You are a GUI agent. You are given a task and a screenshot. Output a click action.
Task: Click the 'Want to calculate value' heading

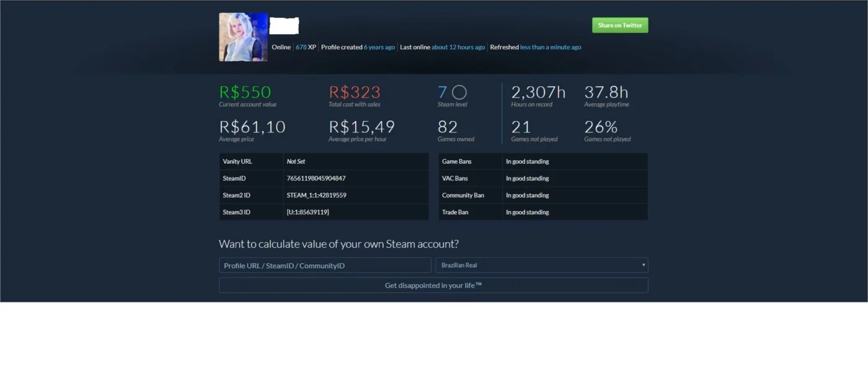coord(339,244)
